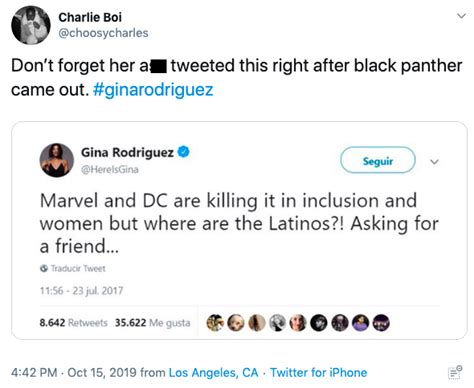Open the quoted tweet timestamp 23 jul. 2017
Image resolution: width=474 pixels, height=388 pixels.
point(81,291)
